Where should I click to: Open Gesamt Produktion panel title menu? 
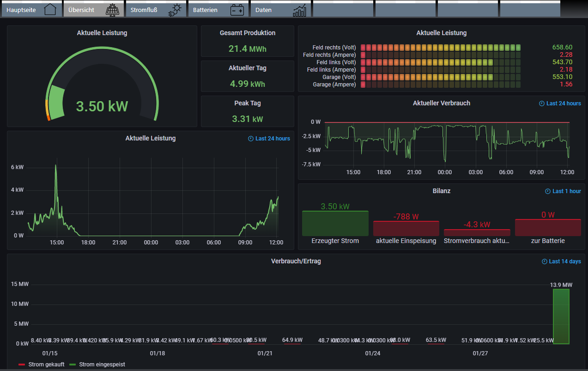click(248, 33)
